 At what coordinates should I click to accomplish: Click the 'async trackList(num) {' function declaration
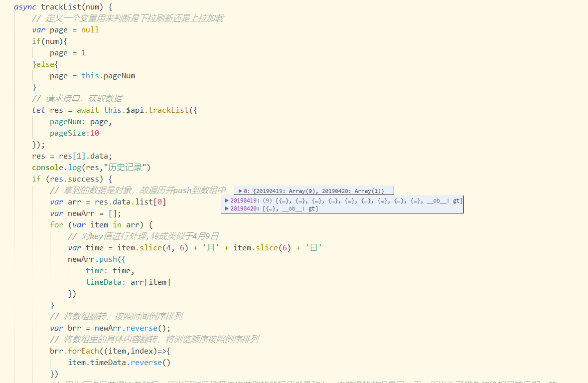point(63,7)
